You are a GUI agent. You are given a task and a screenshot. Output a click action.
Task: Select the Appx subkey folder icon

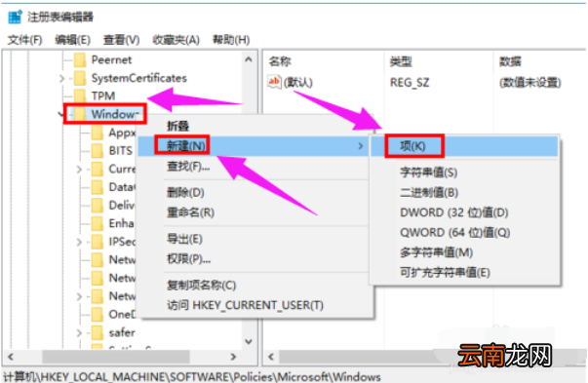pyautogui.click(x=98, y=133)
